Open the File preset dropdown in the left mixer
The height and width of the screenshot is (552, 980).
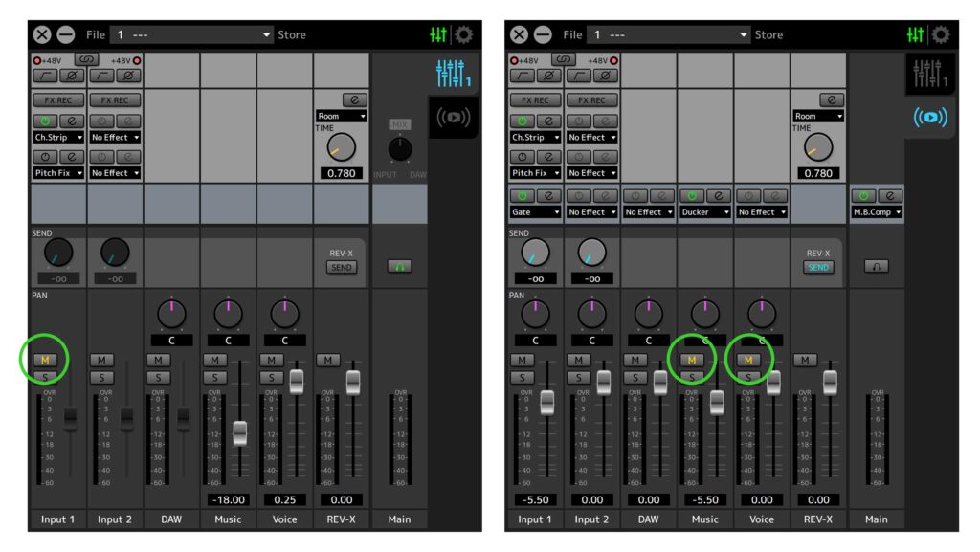click(x=191, y=34)
